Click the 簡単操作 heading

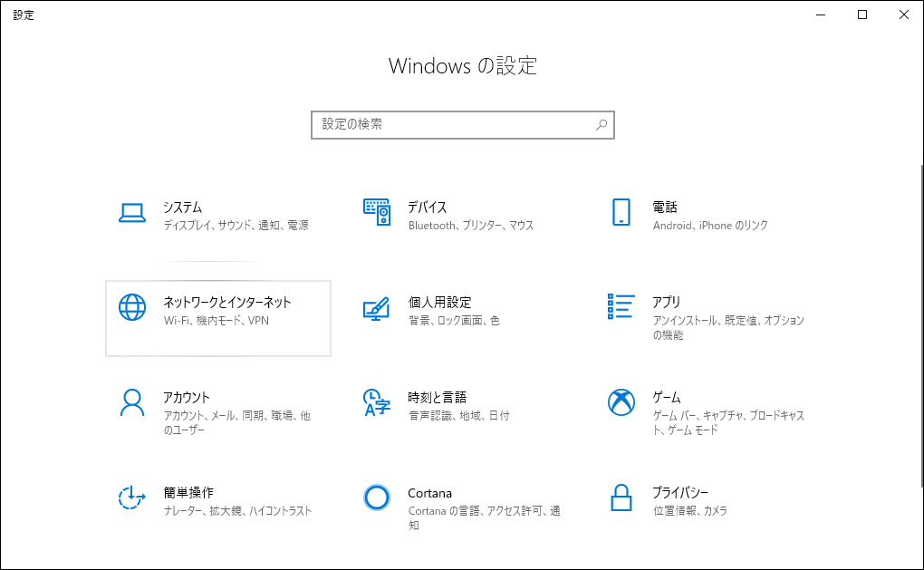pyautogui.click(x=188, y=493)
